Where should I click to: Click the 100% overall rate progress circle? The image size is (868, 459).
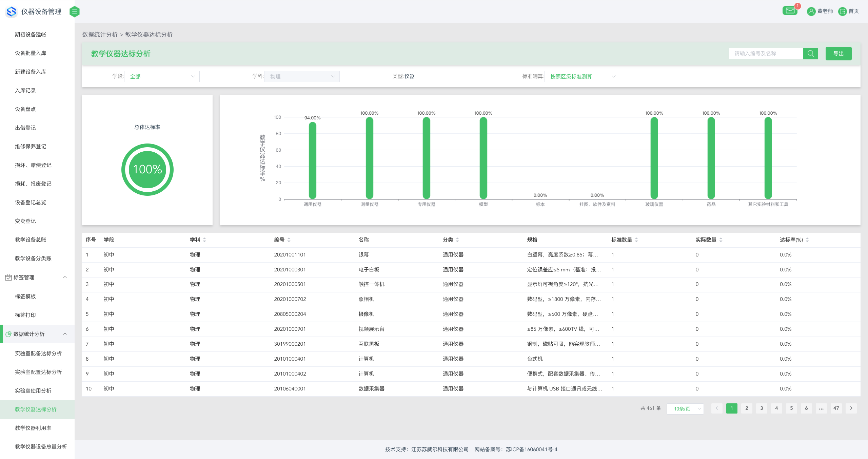[147, 169]
